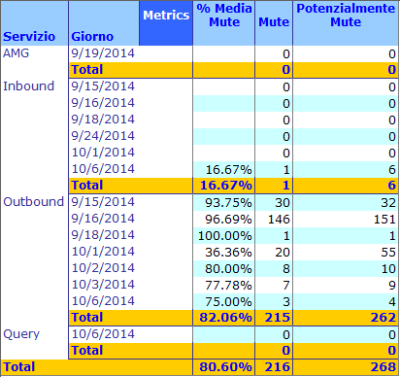This screenshot has width=400, height=377.
Task: Click the 75.00% media mute value
Action: [228, 302]
